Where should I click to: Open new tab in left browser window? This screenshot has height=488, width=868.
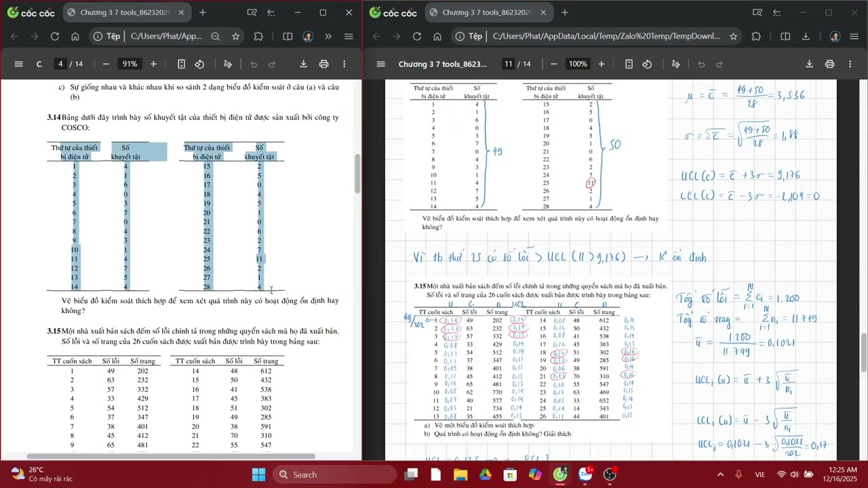[x=202, y=12]
